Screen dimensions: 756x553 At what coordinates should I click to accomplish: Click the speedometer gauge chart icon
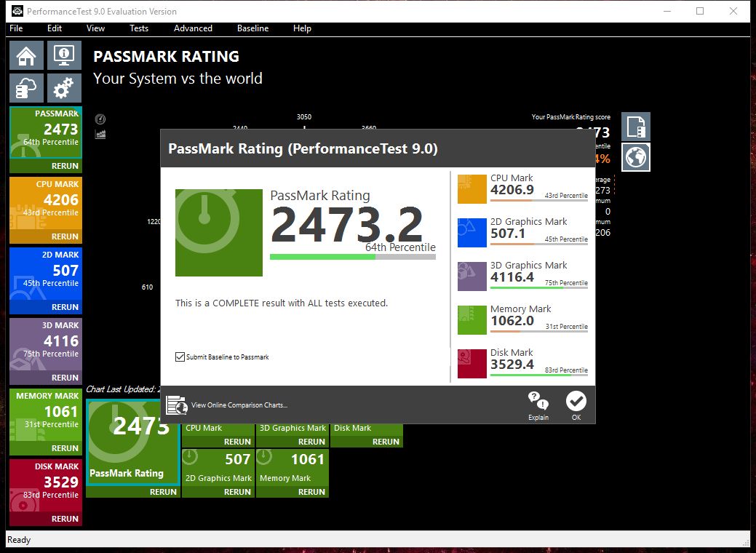click(100, 119)
